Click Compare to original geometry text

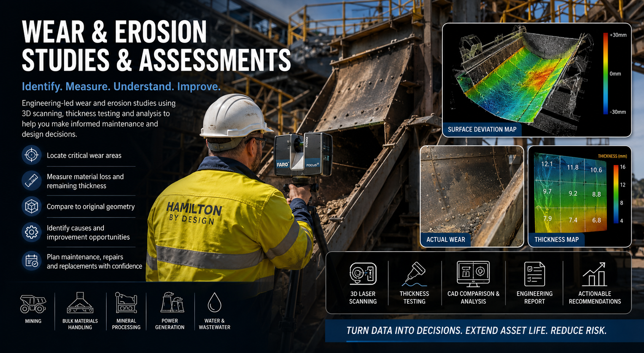pos(91,206)
